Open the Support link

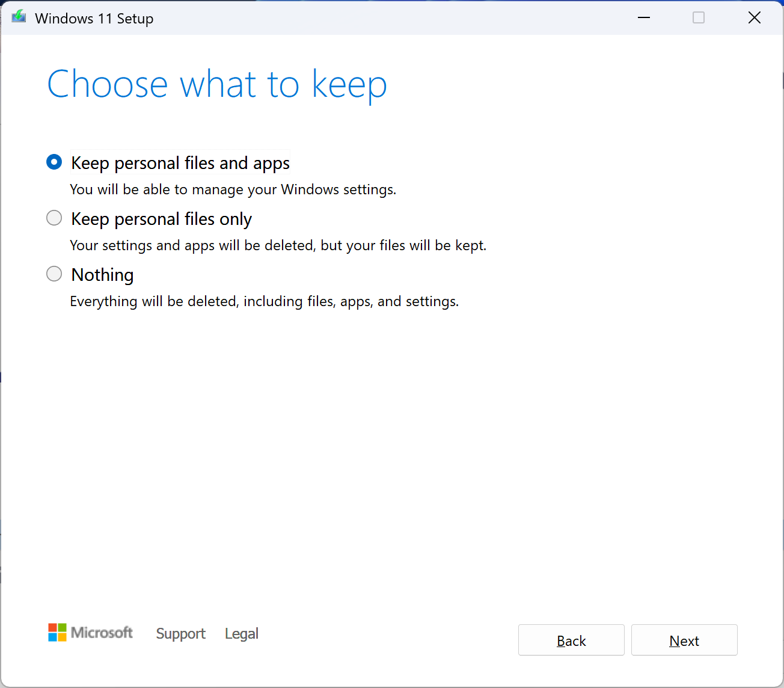point(180,633)
